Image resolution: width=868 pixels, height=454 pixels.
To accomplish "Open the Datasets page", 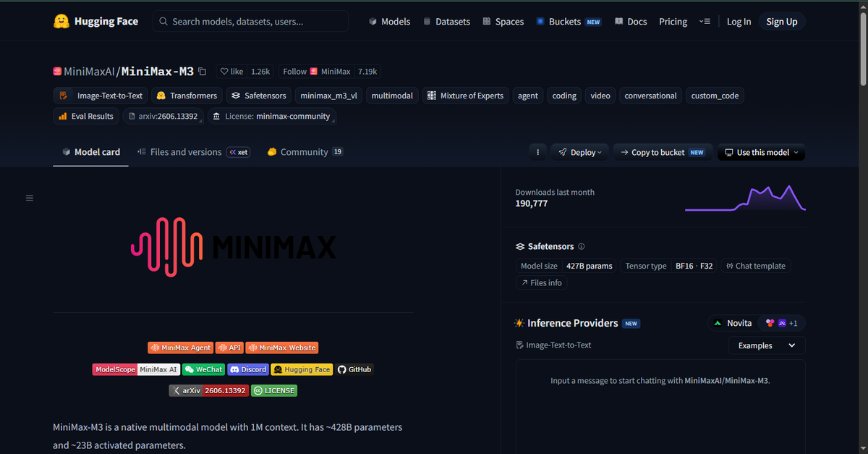I will coord(446,22).
